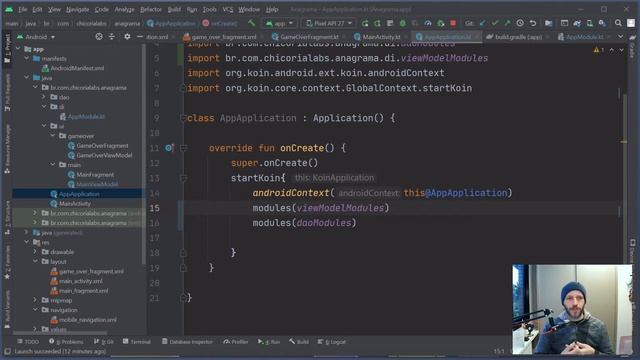Open the Terminal tool window
This screenshot has height=360, width=640.
tap(137, 342)
